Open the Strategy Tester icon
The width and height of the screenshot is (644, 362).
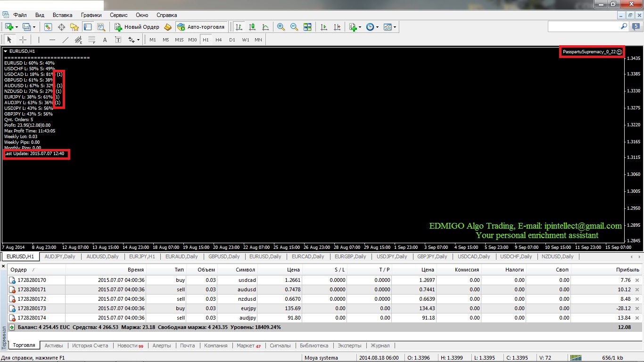click(x=101, y=27)
